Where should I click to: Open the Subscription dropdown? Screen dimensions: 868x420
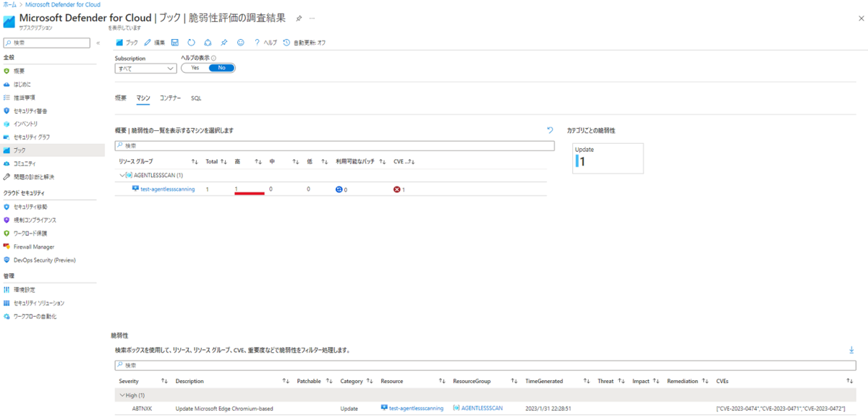coord(145,69)
